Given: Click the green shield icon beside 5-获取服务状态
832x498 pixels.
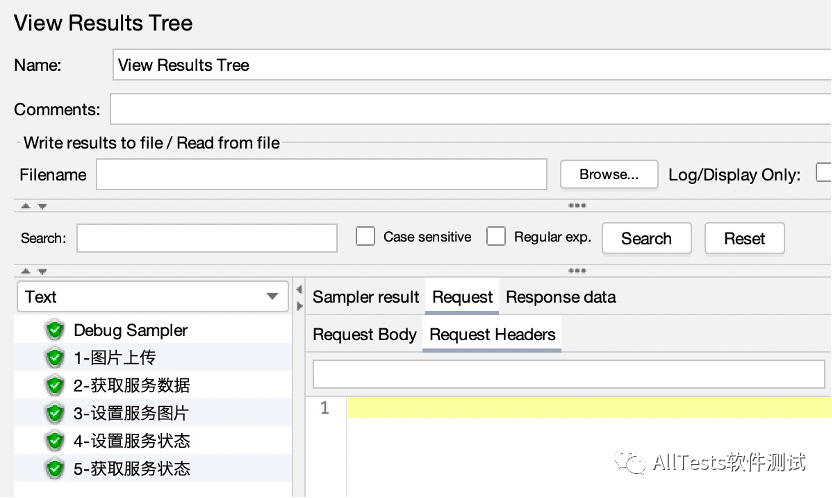Looking at the screenshot, I should [55, 468].
